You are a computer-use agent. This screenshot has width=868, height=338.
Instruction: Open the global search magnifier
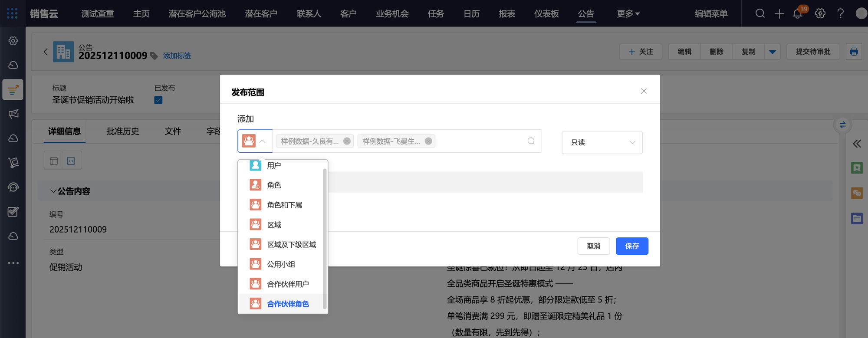[760, 14]
